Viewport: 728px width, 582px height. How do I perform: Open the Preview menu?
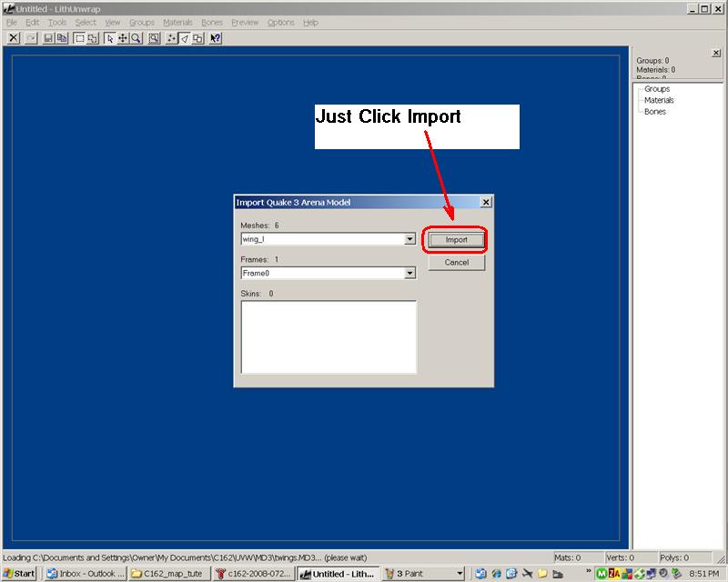click(245, 22)
